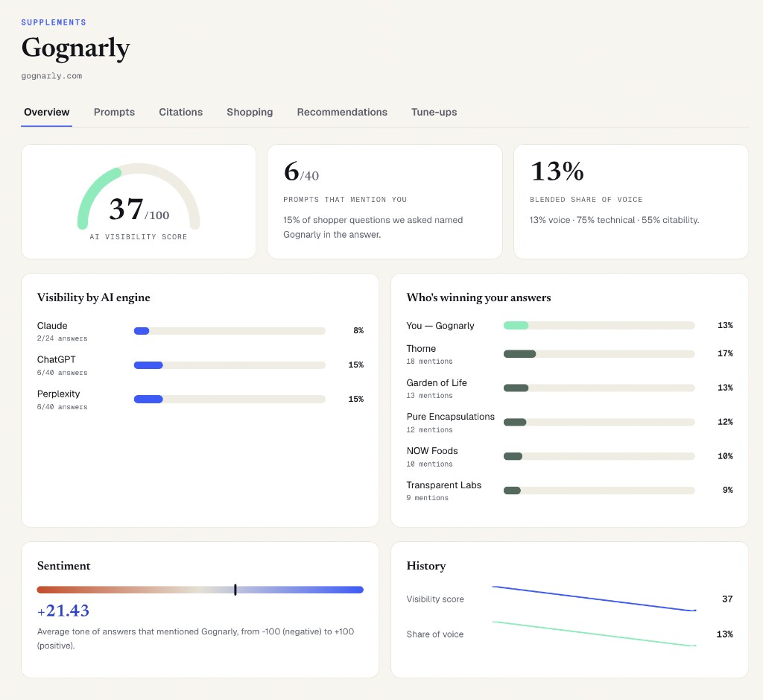Screen dimensions: 763x700
Task: Click the Garden of Life share bar
Action: point(599,388)
